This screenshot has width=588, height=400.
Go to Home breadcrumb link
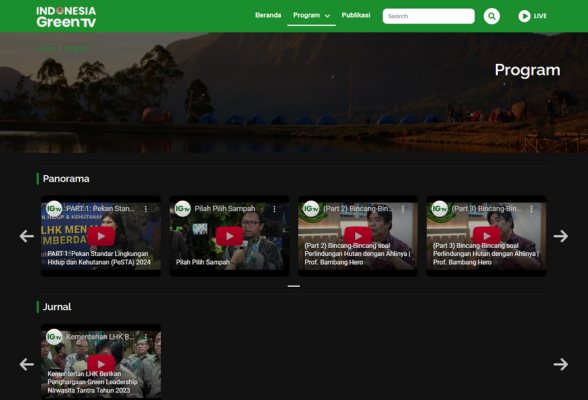[x=46, y=48]
